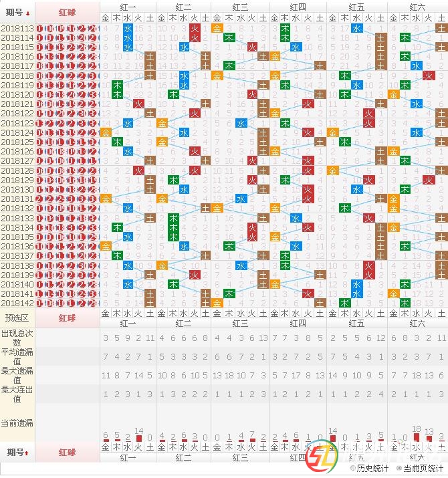This screenshot has width=448, height=478.
Task: Click green 木 tile in row 2018113
Action: (x=286, y=28)
